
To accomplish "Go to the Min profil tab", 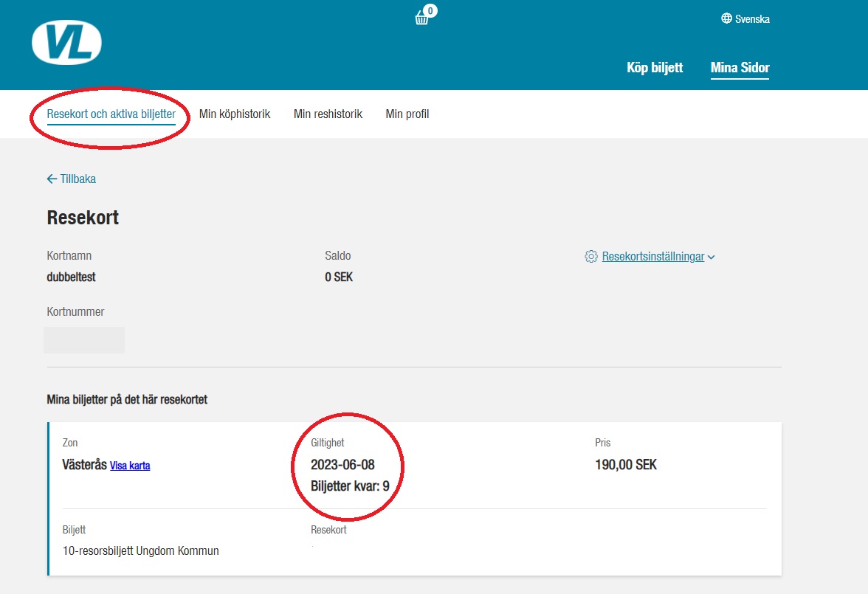I will pyautogui.click(x=407, y=114).
